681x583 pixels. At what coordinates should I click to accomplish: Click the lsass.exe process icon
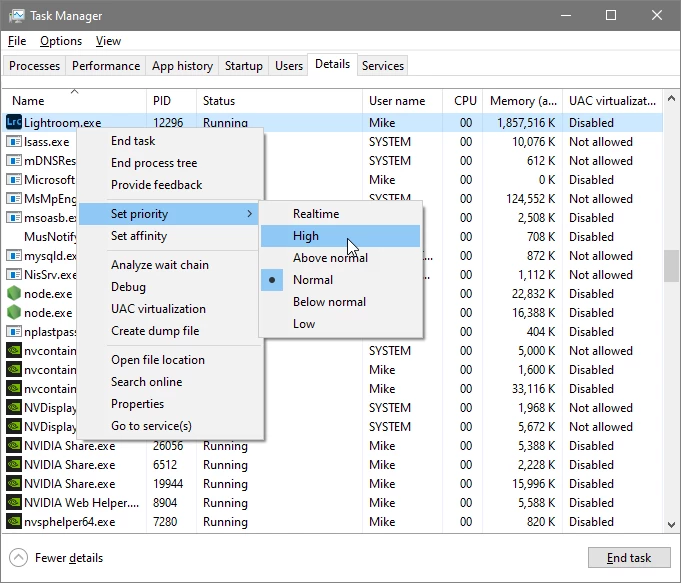coord(14,142)
